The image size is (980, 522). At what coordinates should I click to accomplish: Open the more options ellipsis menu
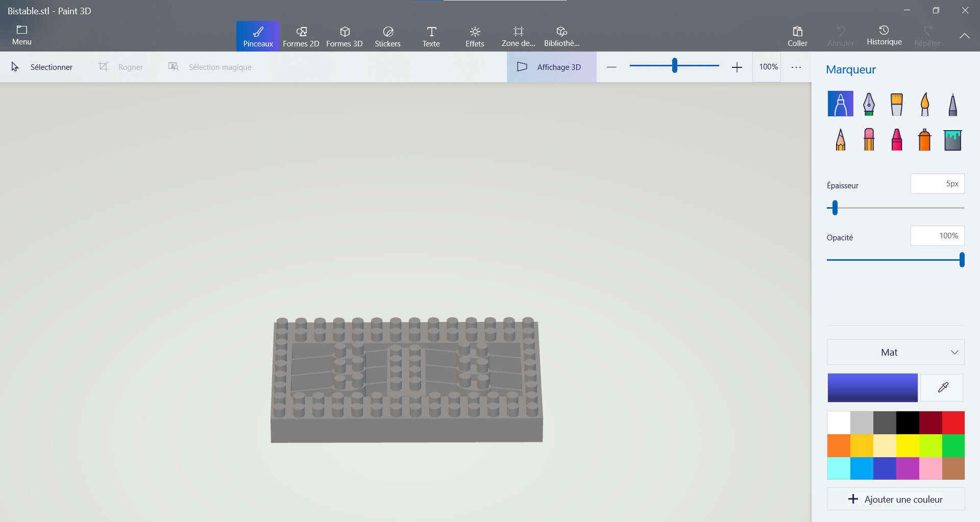[x=796, y=67]
